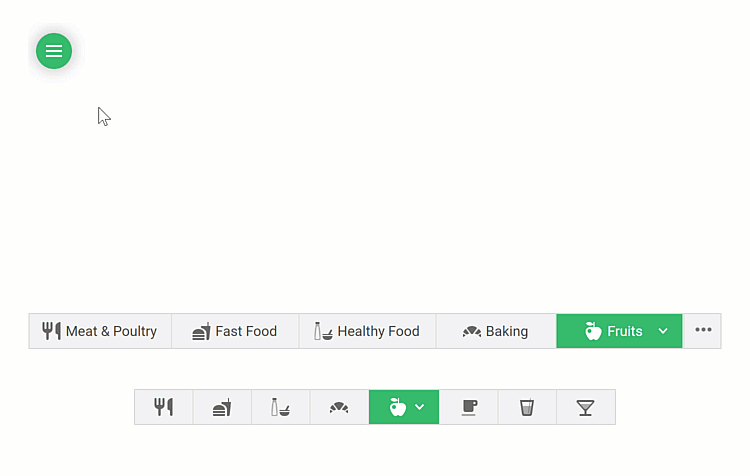
Task: Click the burger icon beside Fast Food label
Action: pyautogui.click(x=201, y=331)
